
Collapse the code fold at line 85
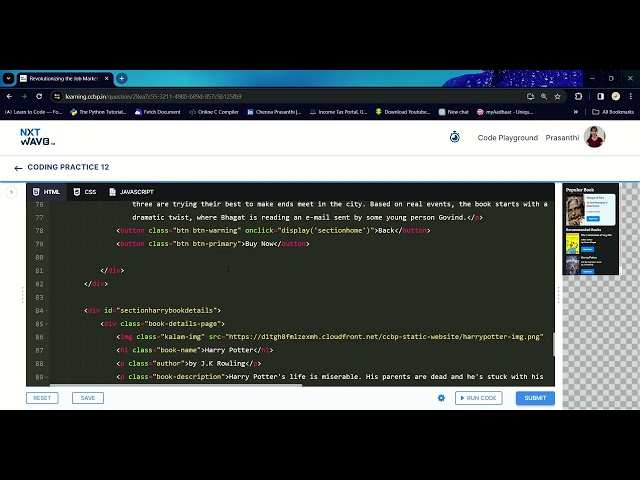[47, 324]
